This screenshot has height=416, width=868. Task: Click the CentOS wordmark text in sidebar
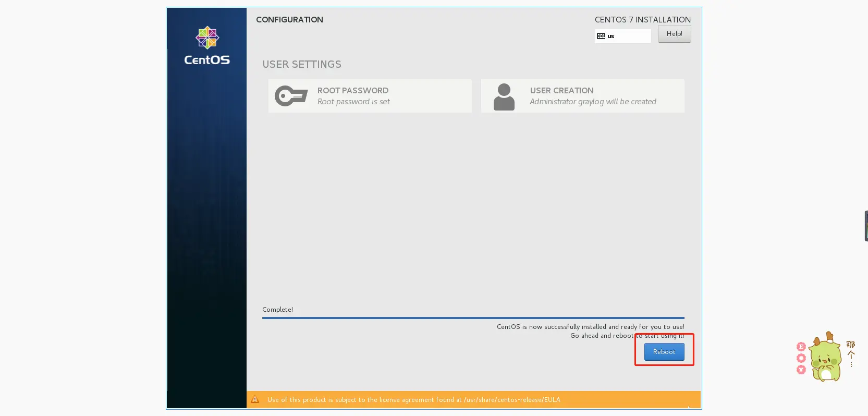click(x=207, y=60)
